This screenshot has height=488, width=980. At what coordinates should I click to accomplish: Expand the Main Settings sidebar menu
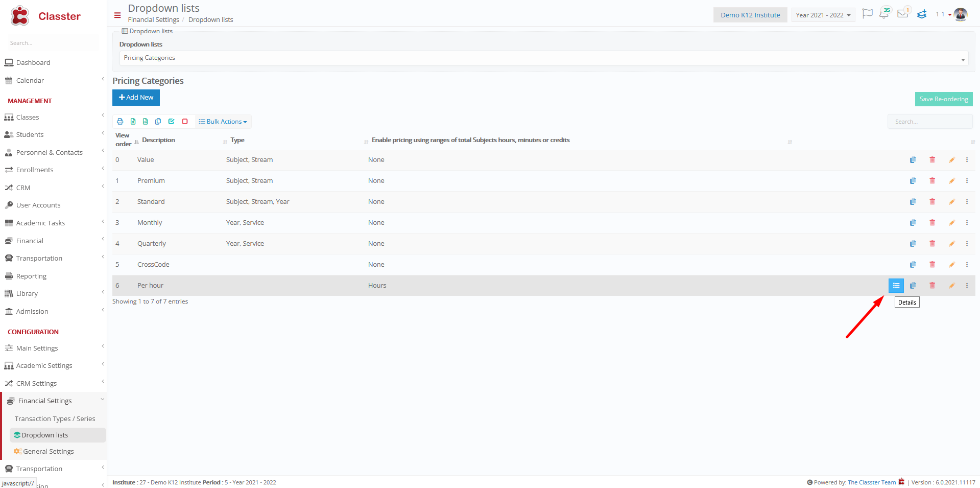(54, 348)
